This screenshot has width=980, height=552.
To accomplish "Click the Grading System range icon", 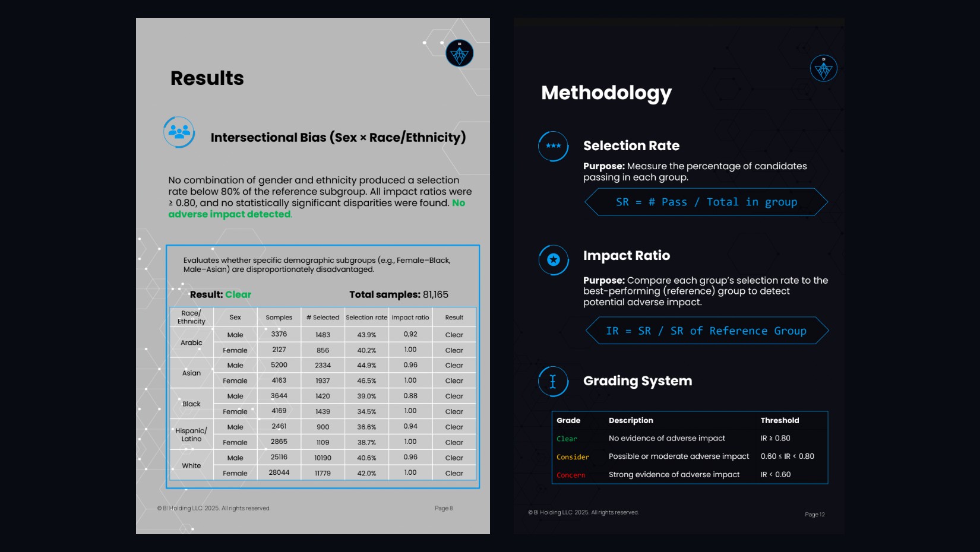I will 553,382.
